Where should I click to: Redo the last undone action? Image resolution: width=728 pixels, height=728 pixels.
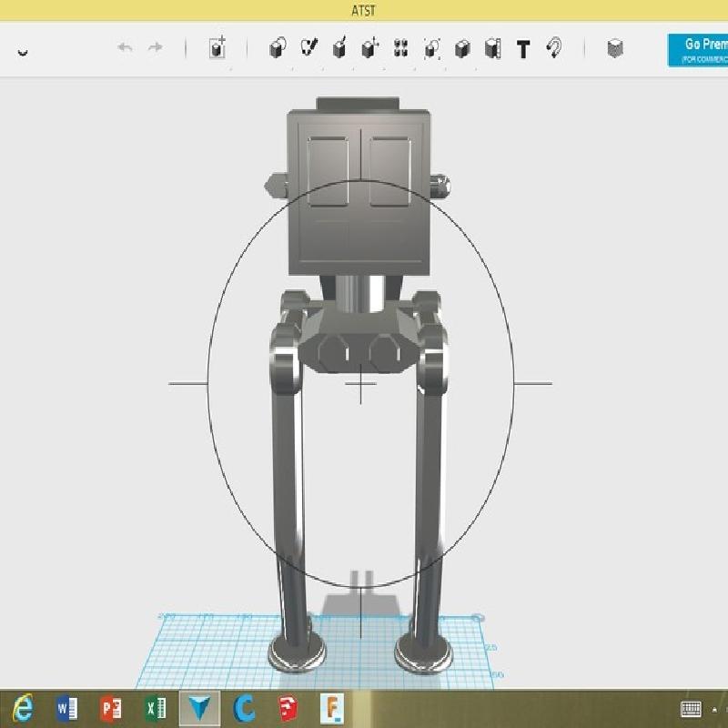[156, 47]
